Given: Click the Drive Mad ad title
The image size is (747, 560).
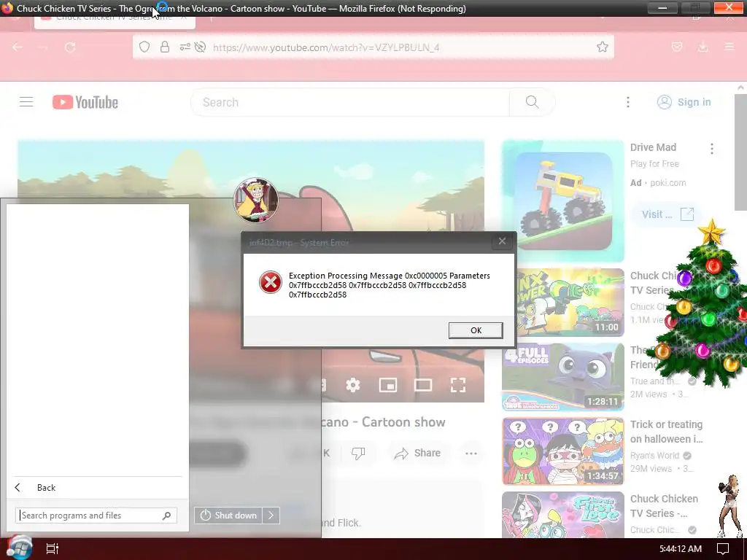Looking at the screenshot, I should tap(653, 147).
